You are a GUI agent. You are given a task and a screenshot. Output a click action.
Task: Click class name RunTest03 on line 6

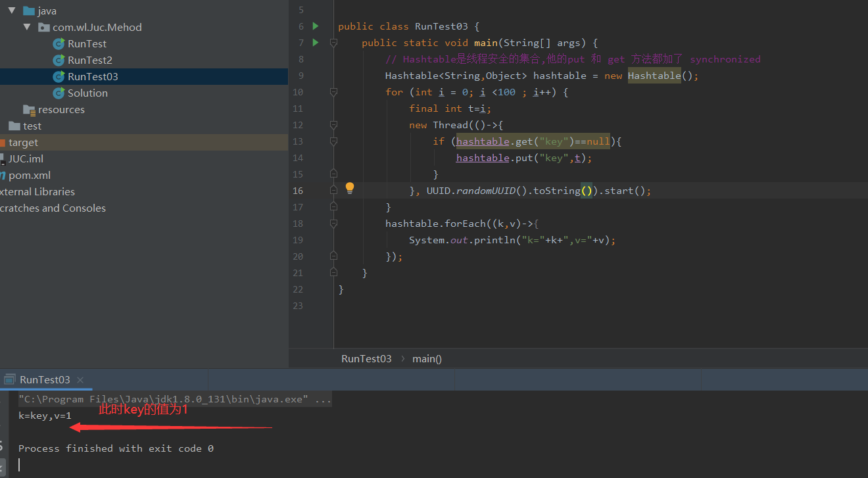[x=441, y=26]
